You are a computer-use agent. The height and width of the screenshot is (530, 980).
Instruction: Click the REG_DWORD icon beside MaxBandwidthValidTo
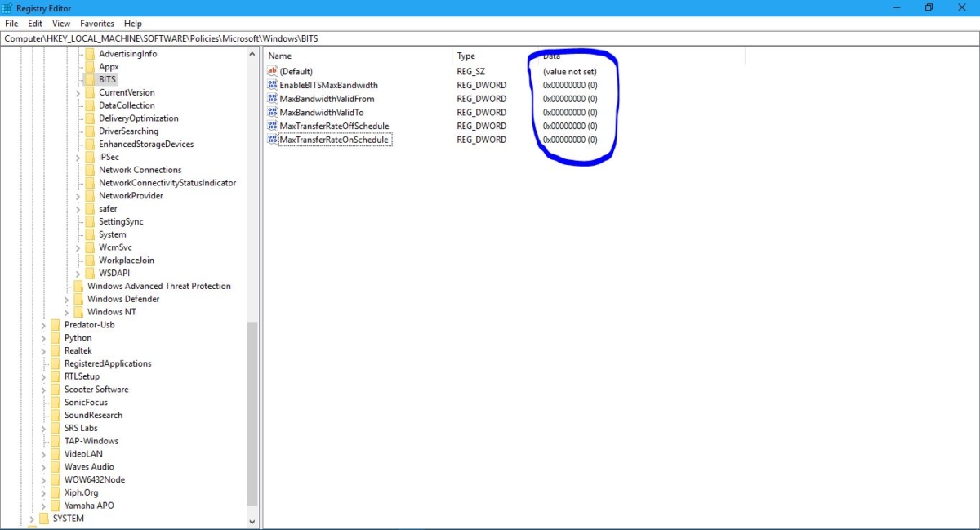click(x=273, y=112)
